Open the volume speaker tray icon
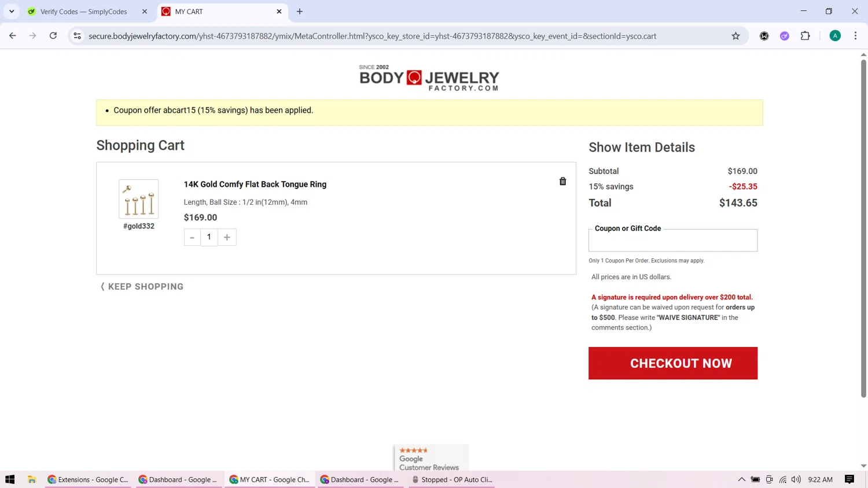The width and height of the screenshot is (868, 488). (x=796, y=479)
